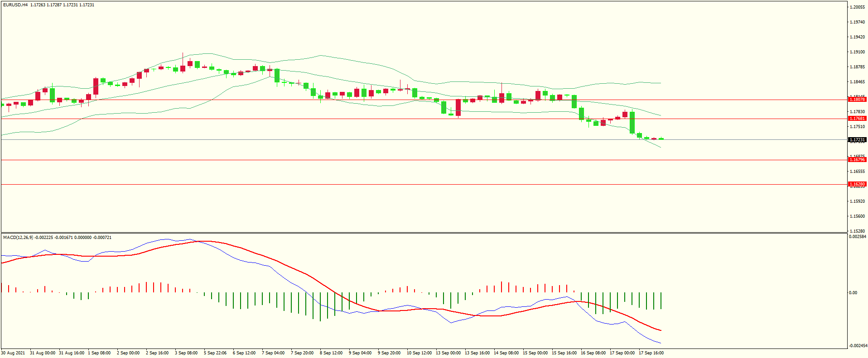868x358 pixels.
Task: Click the 1.18465 price scale label
Action: (858, 82)
